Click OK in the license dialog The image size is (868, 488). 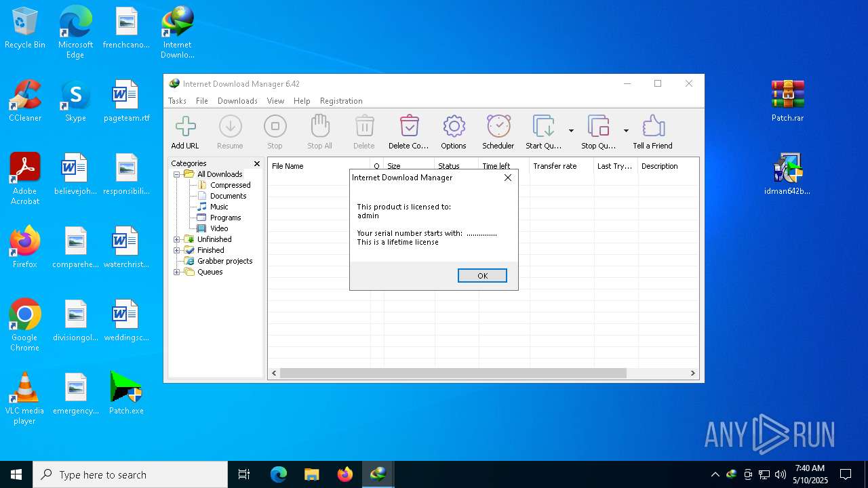(x=482, y=276)
